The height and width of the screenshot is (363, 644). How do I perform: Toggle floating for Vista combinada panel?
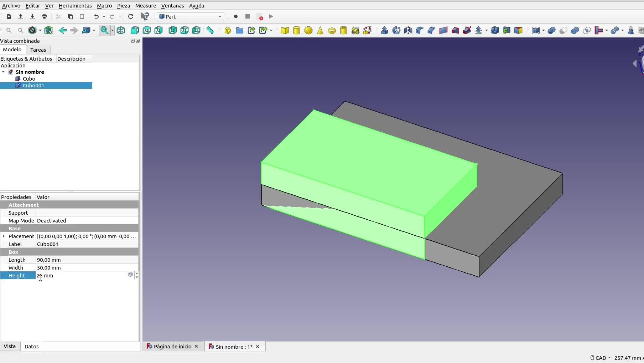point(133,41)
